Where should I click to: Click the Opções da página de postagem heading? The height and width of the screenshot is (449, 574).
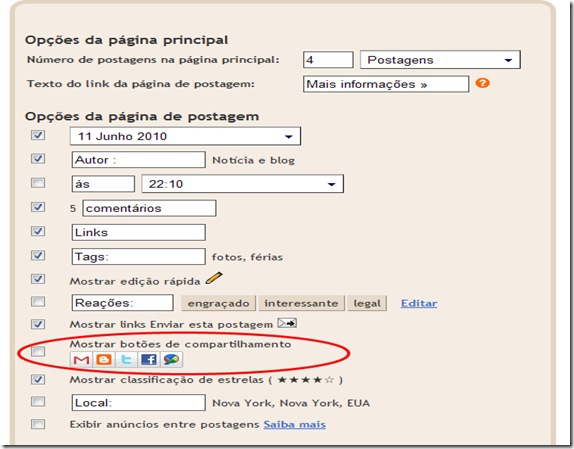(x=142, y=116)
